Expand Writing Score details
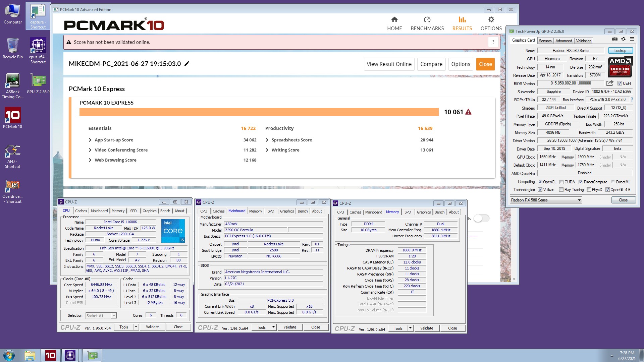This screenshot has width=644, height=362. click(x=267, y=150)
